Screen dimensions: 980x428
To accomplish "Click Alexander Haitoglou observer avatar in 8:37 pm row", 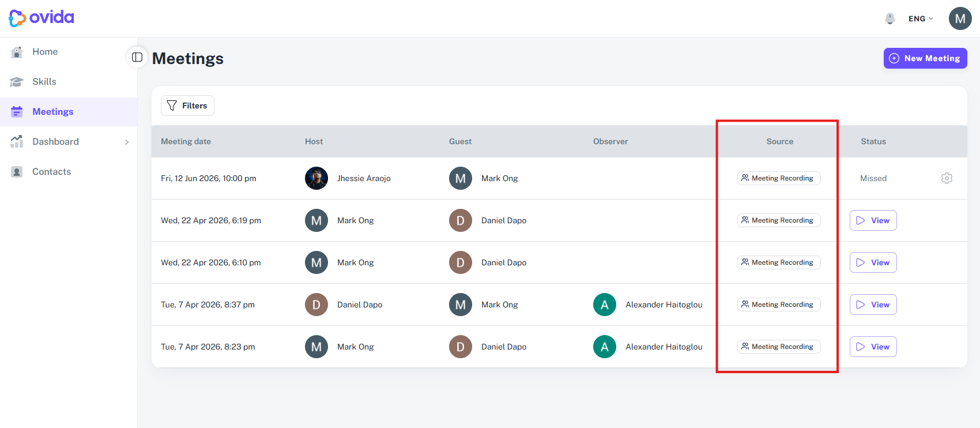I will [x=605, y=305].
